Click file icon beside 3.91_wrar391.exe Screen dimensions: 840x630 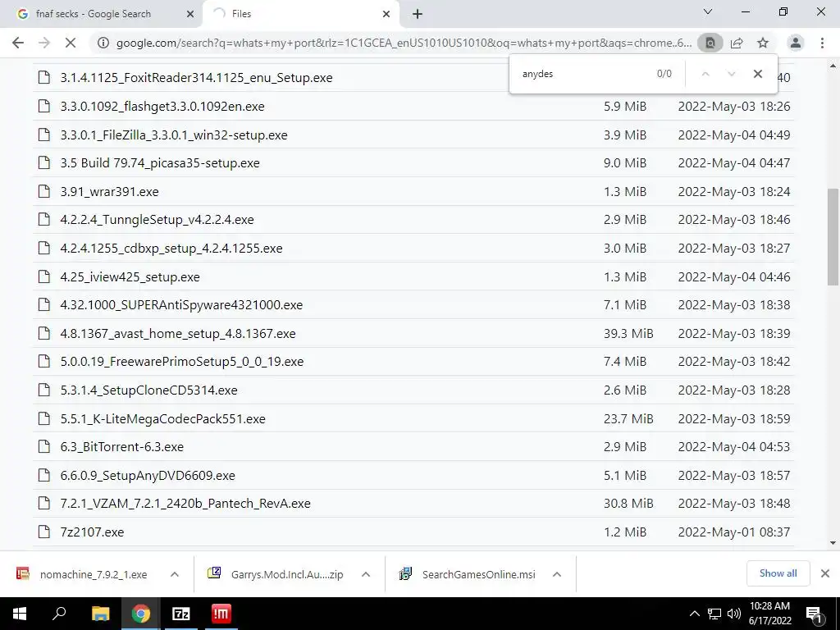[44, 191]
